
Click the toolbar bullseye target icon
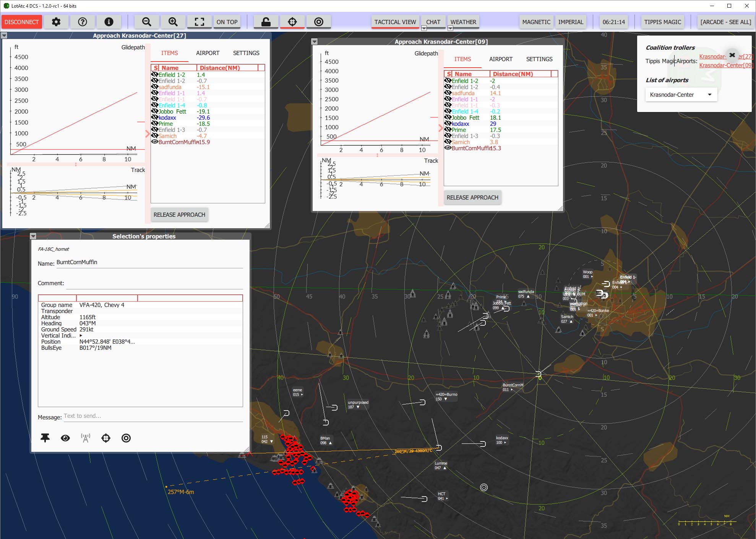319,22
